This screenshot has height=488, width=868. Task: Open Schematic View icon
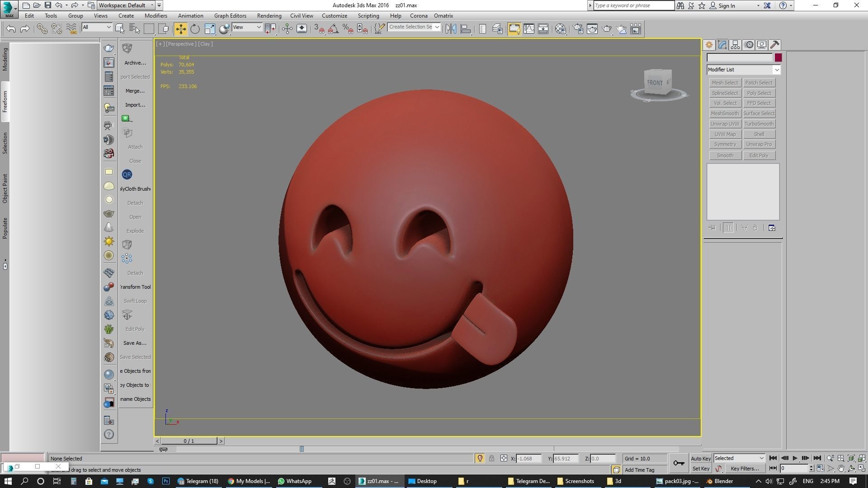[x=543, y=29]
